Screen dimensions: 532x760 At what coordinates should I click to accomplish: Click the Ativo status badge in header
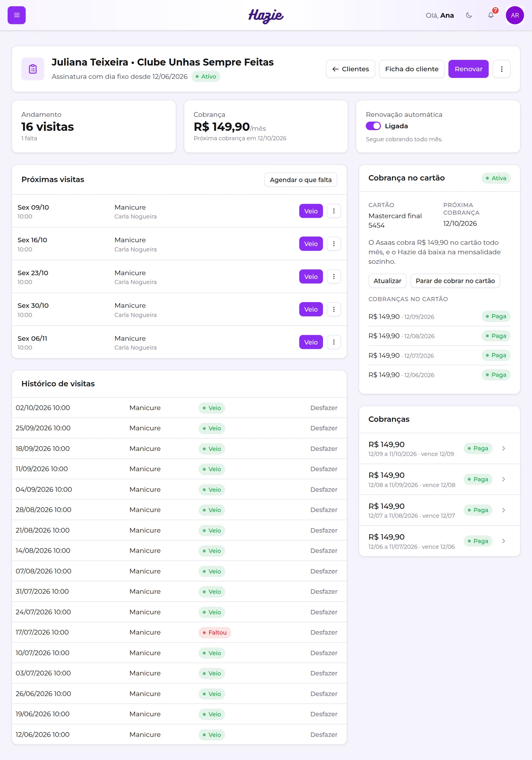pyautogui.click(x=206, y=76)
